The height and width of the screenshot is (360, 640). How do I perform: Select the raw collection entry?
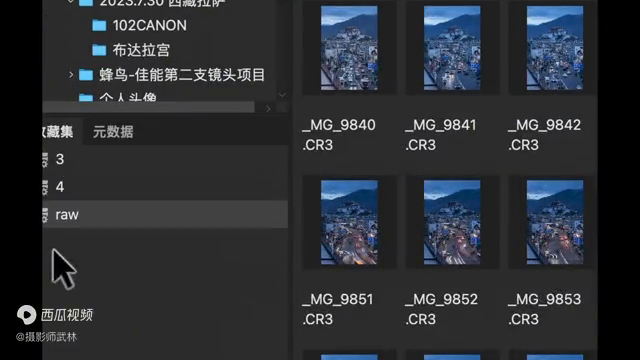coord(165,214)
